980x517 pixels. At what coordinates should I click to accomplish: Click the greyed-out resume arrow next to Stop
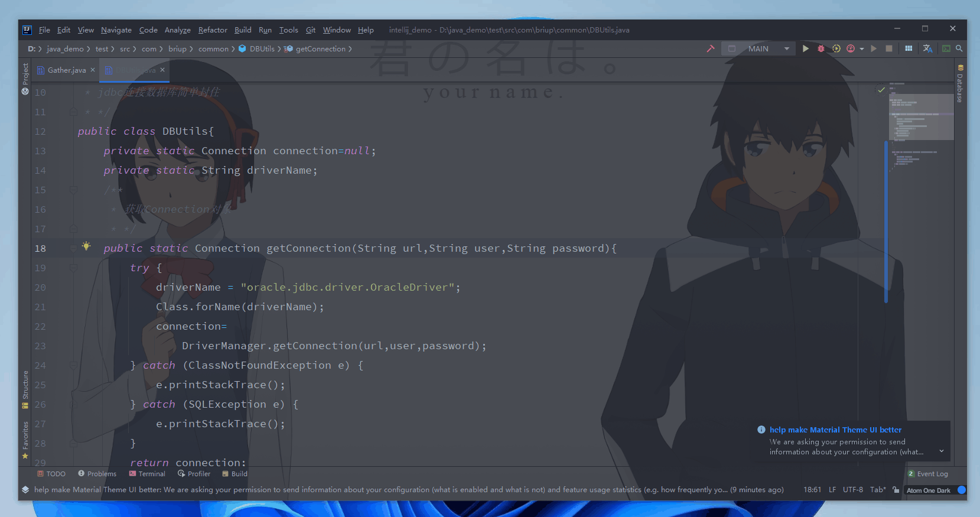point(874,48)
